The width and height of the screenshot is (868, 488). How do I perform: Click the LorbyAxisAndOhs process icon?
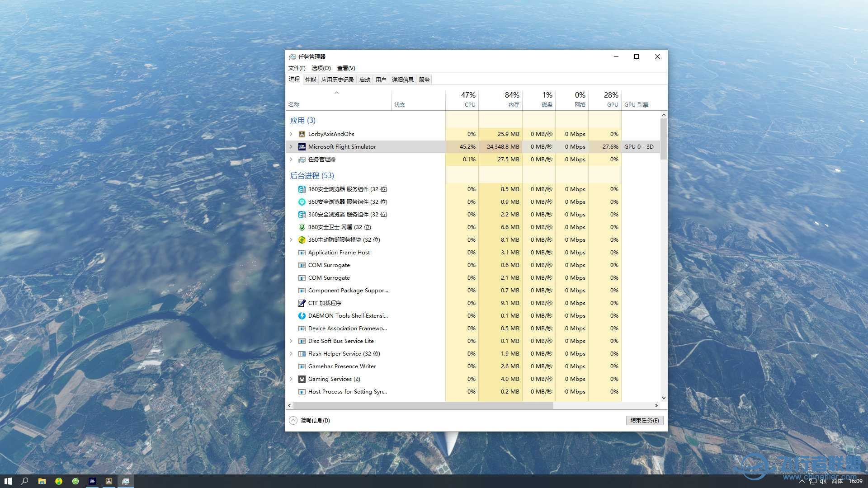[302, 134]
